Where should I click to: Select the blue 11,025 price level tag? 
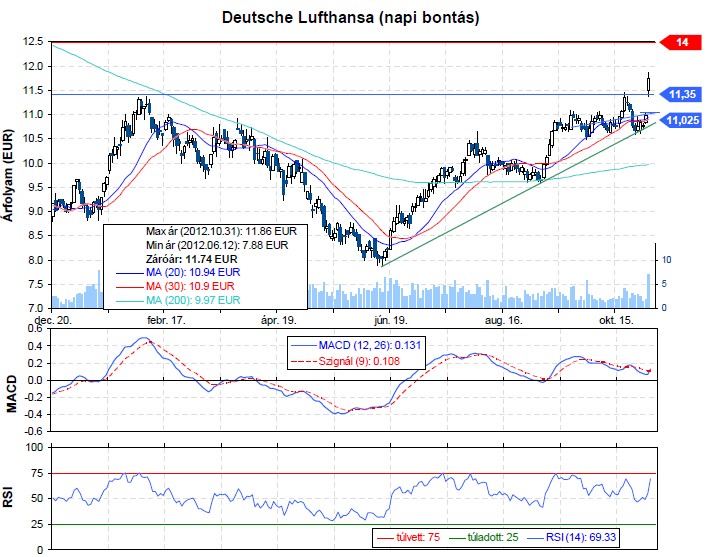tap(681, 120)
